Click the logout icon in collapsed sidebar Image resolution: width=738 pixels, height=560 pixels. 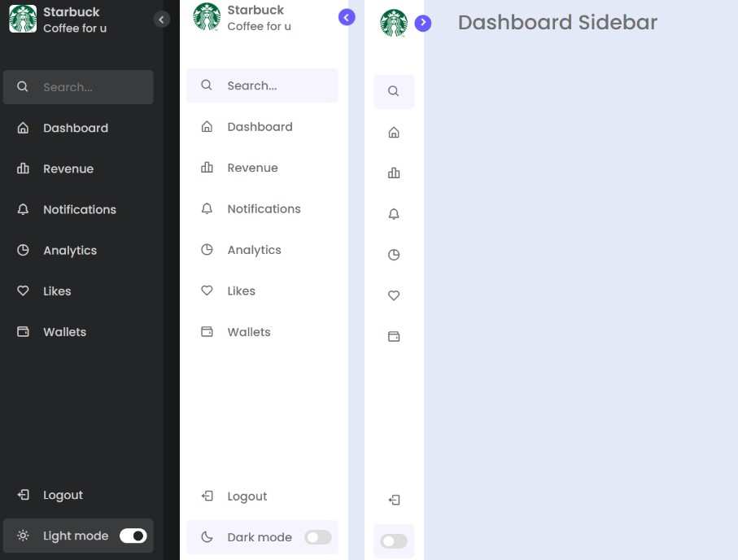[x=394, y=500]
